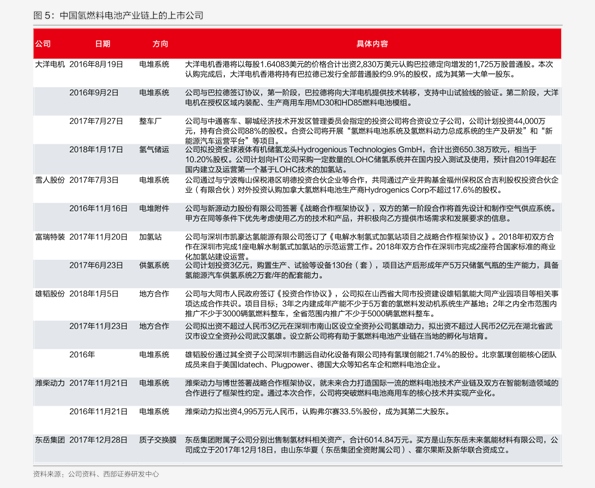Image resolution: width=595 pixels, height=488 pixels.
Task: Click the 日期 column header
Action: [x=102, y=44]
